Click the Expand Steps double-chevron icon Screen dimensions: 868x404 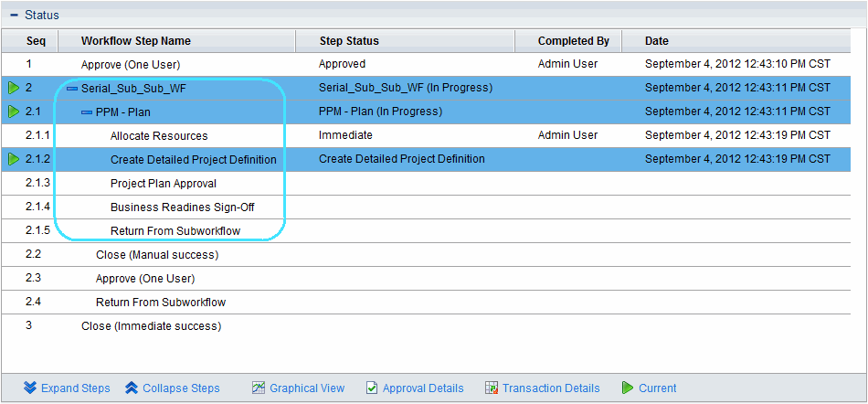(30, 388)
